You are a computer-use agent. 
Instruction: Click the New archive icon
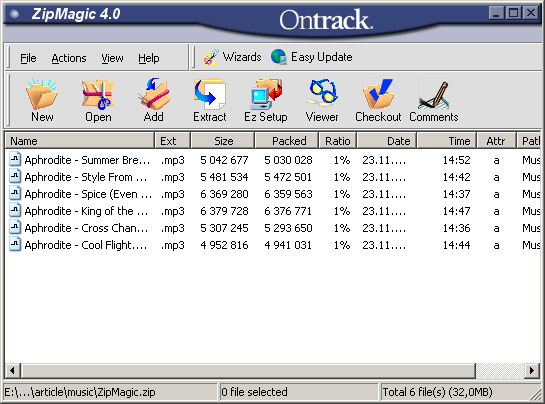click(42, 100)
